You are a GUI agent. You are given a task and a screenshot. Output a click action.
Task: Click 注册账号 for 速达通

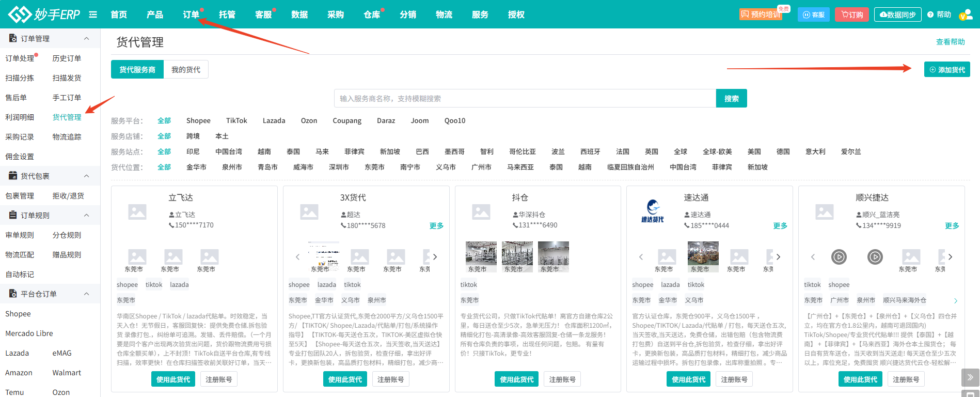(734, 379)
